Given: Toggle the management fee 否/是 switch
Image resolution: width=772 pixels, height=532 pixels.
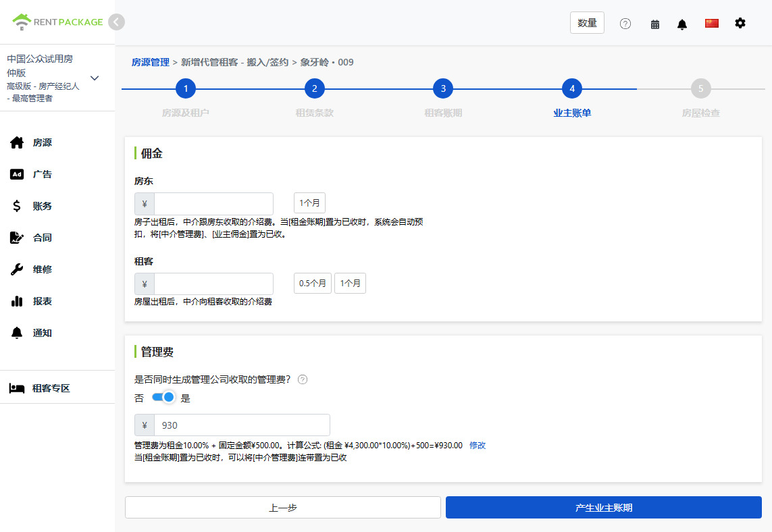Looking at the screenshot, I should (x=163, y=397).
